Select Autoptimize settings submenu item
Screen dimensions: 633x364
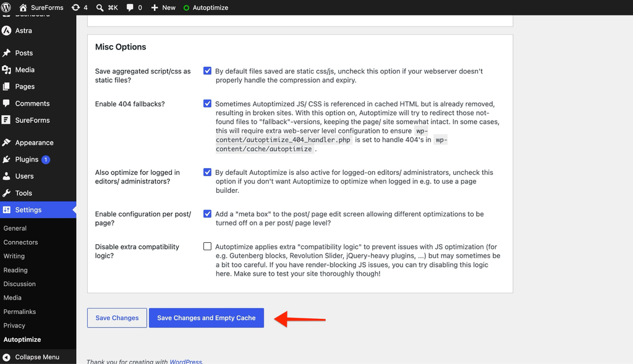click(22, 339)
